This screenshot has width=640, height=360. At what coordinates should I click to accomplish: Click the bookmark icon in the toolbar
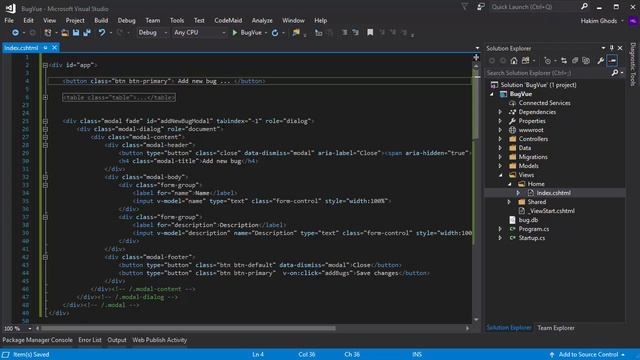pyautogui.click(x=370, y=33)
